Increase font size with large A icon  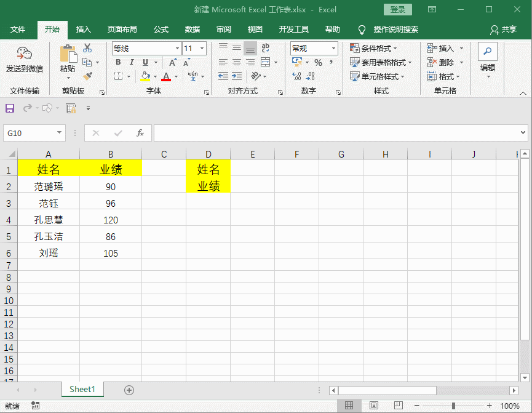[x=173, y=63]
